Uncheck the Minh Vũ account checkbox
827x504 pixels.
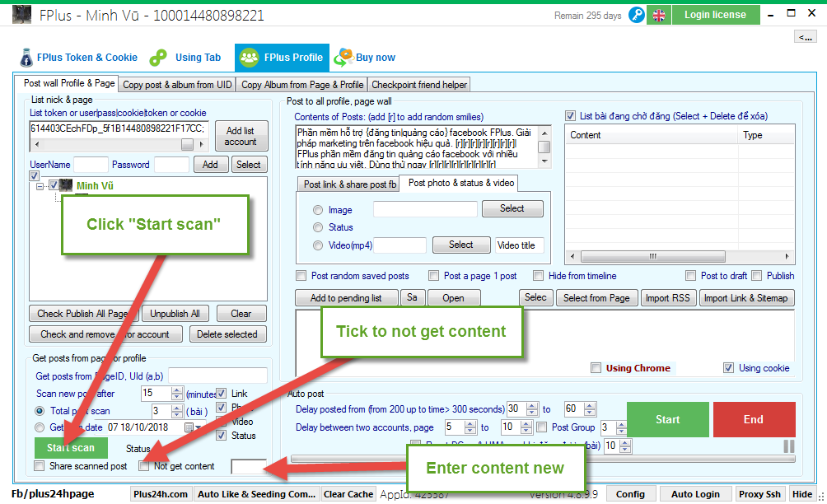point(54,185)
